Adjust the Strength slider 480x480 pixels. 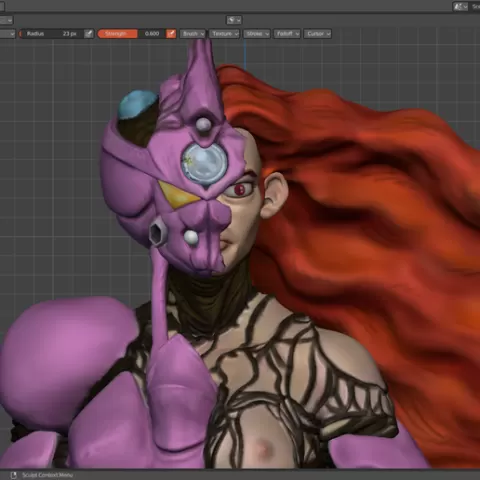[x=132, y=34]
